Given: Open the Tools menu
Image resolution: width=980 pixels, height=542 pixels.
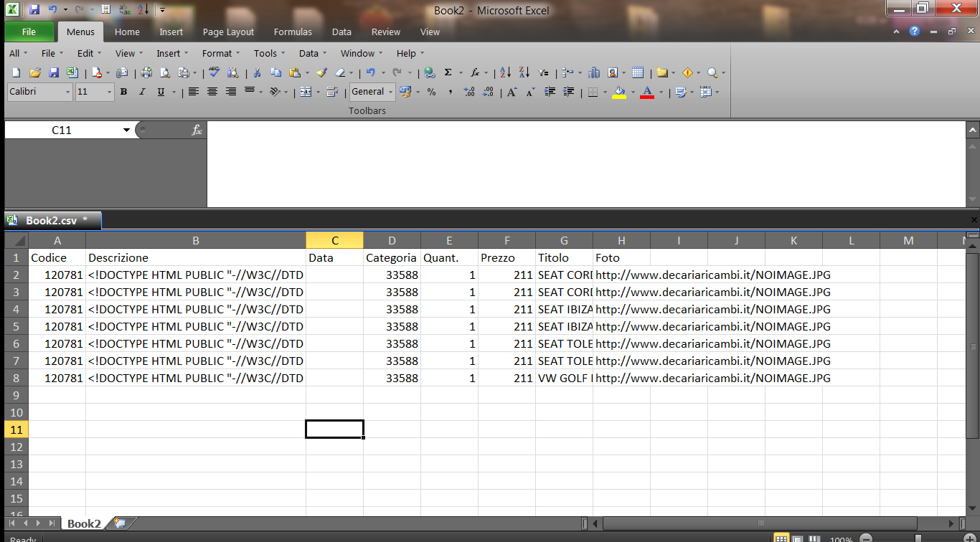Looking at the screenshot, I should pyautogui.click(x=269, y=53).
